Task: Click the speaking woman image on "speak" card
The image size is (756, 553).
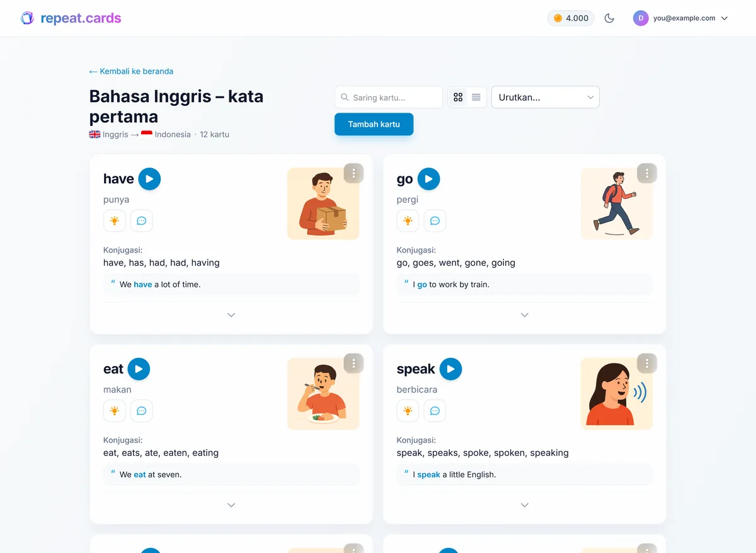Action: tap(617, 394)
